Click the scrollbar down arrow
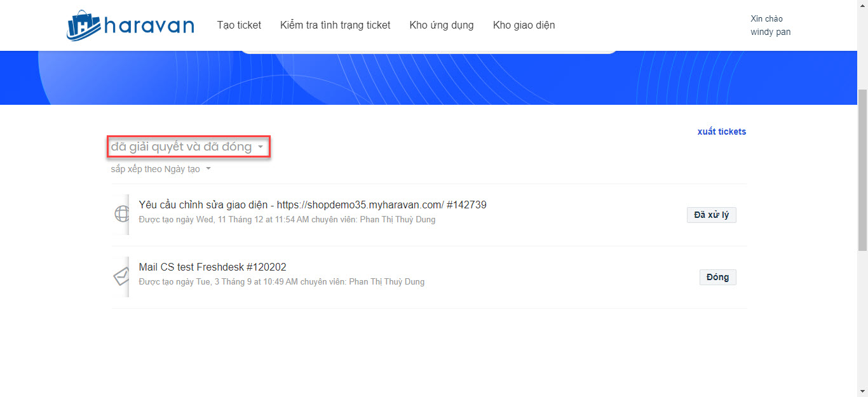868x397 pixels. pos(862,391)
